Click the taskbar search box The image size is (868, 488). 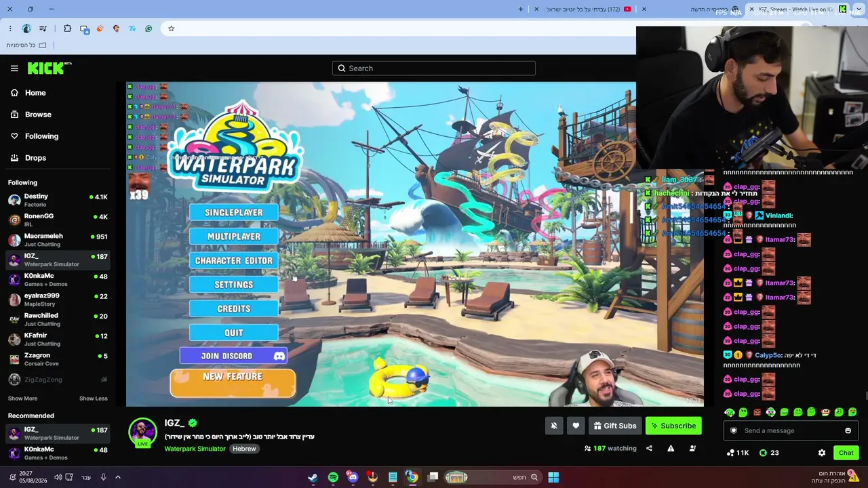(494, 477)
